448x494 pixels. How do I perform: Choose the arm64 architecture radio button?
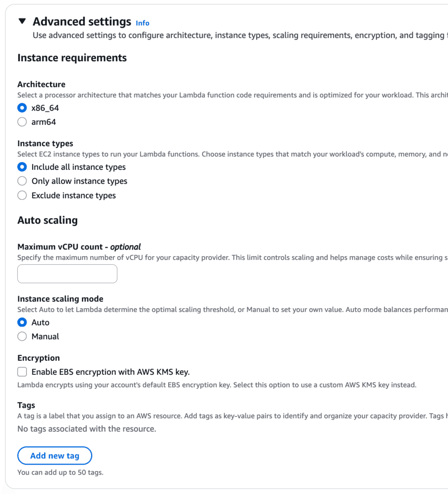(22, 122)
